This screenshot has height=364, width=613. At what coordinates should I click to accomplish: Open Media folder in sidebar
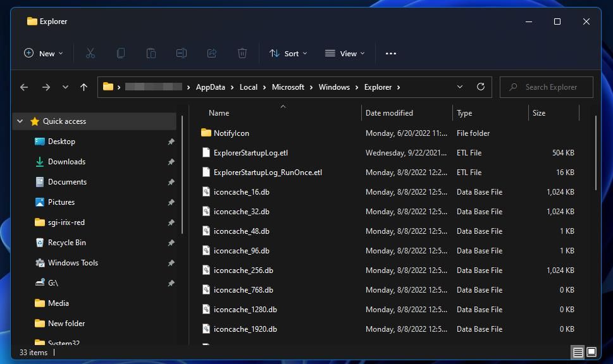(x=58, y=303)
